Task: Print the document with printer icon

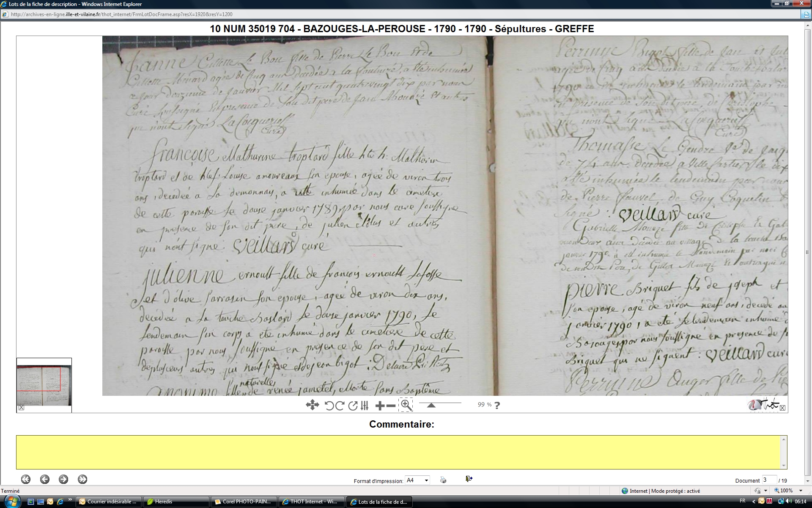Action: [x=443, y=480]
